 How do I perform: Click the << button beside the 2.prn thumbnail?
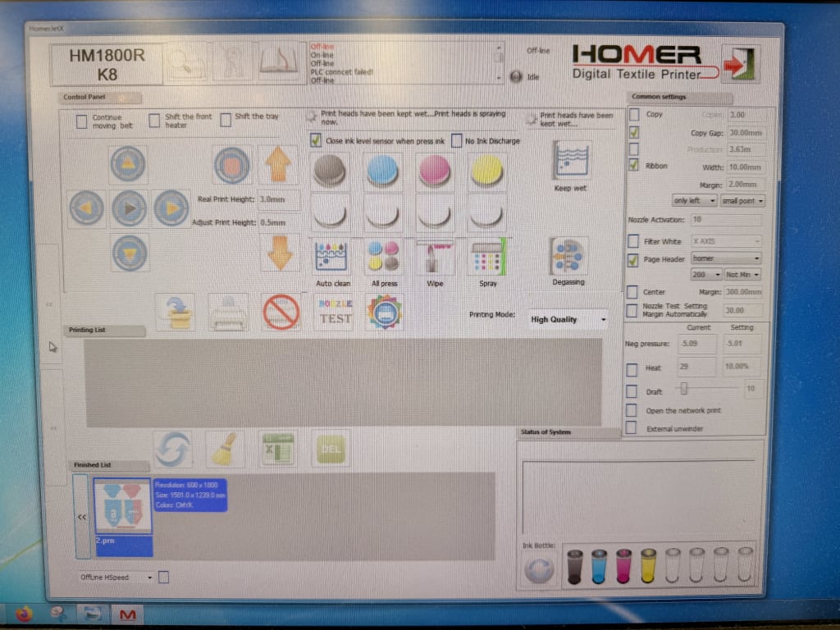[x=81, y=517]
